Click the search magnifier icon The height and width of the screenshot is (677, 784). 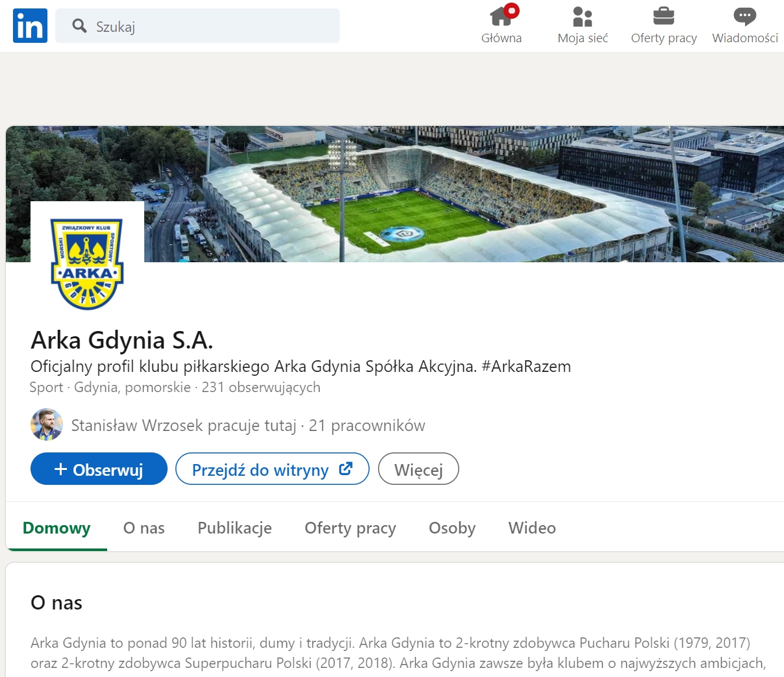[x=79, y=26]
